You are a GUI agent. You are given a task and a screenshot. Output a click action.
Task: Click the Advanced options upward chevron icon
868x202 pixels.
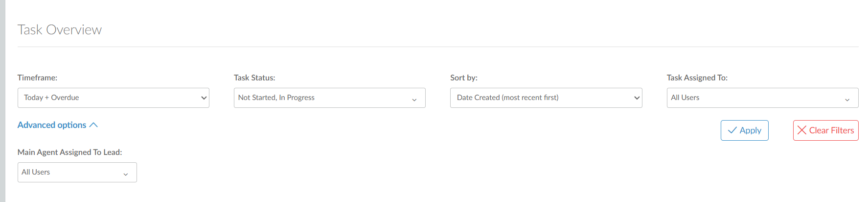(x=93, y=125)
